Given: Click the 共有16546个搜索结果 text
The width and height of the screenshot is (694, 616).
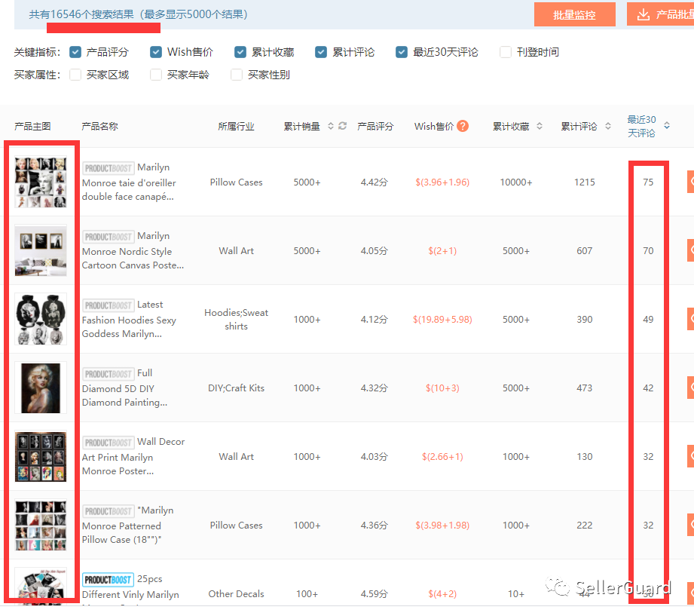Looking at the screenshot, I should point(81,14).
